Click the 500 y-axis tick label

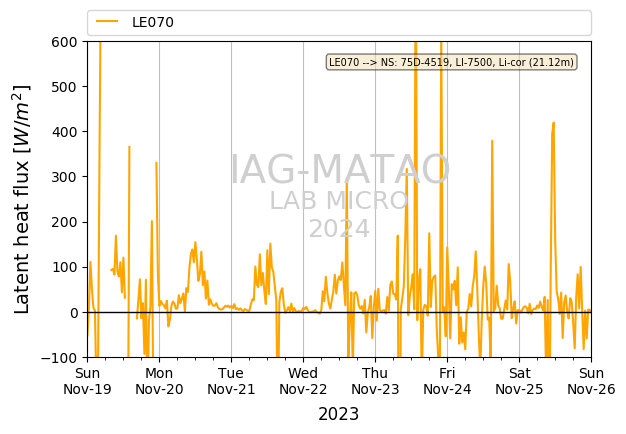(64, 87)
